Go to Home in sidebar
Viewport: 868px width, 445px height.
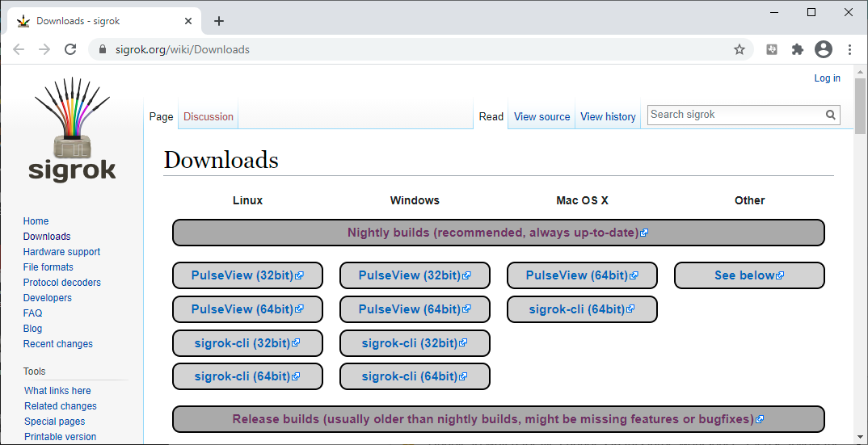click(36, 220)
